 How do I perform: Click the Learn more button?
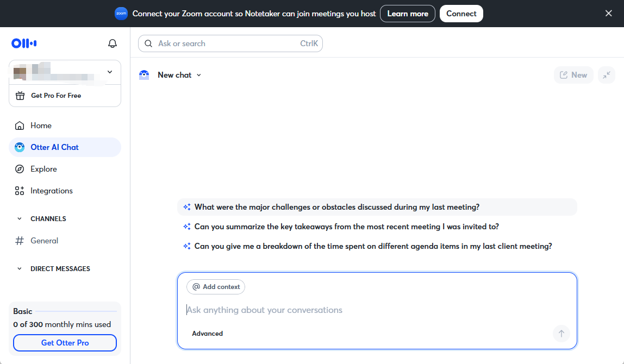pyautogui.click(x=408, y=14)
